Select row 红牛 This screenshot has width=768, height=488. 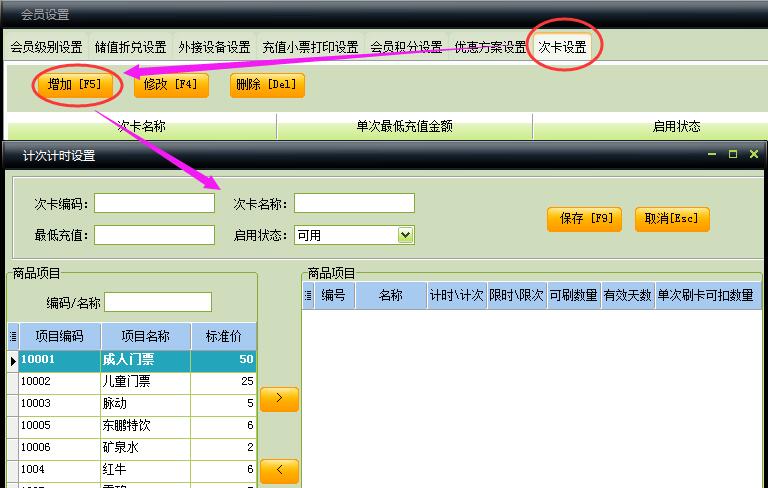[x=132, y=470]
